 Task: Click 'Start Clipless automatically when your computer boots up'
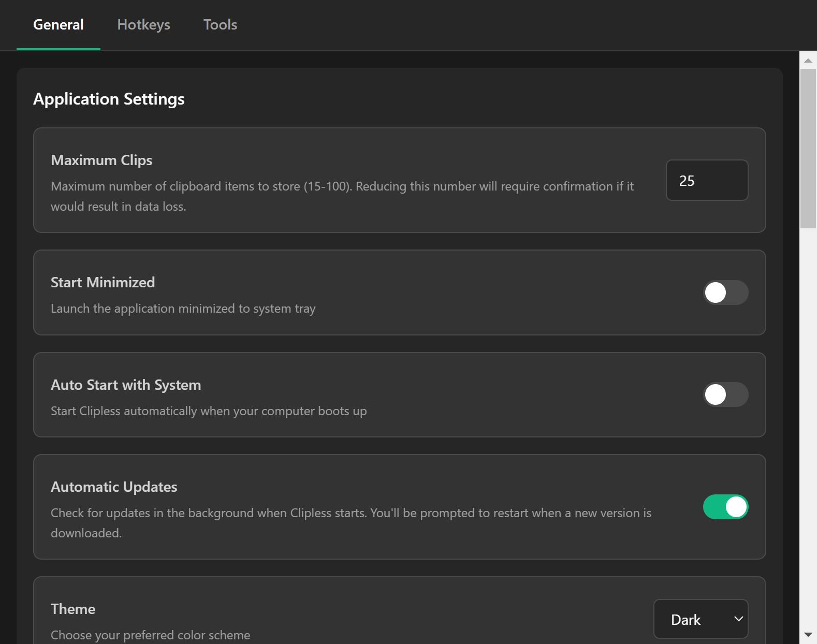coord(209,411)
